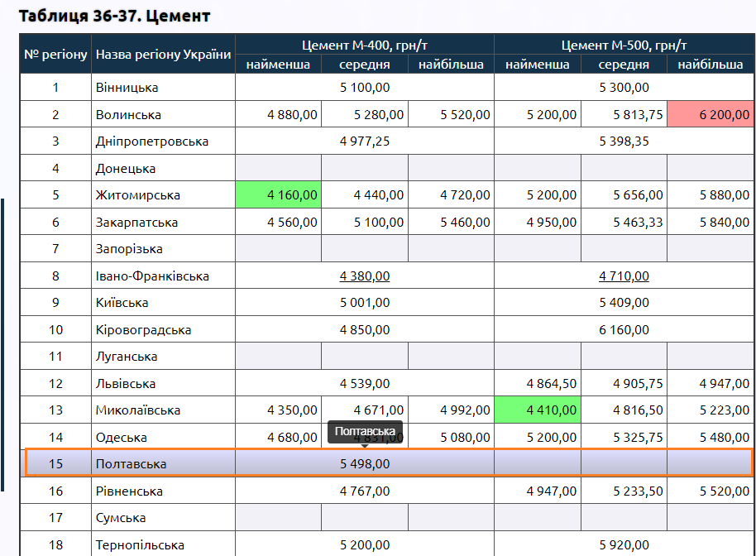Click the Львівська M-400 price 4 539,00
756x556 pixels.
(x=365, y=384)
